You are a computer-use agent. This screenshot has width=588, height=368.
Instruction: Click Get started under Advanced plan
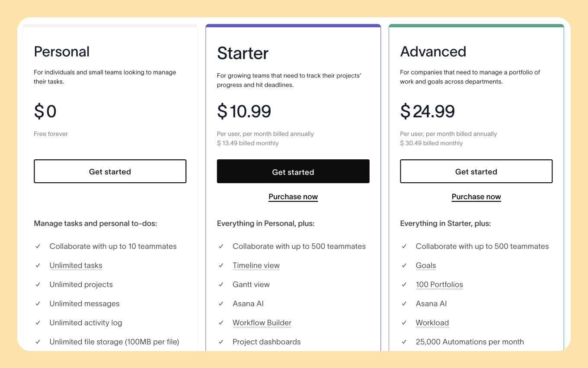coord(476,171)
